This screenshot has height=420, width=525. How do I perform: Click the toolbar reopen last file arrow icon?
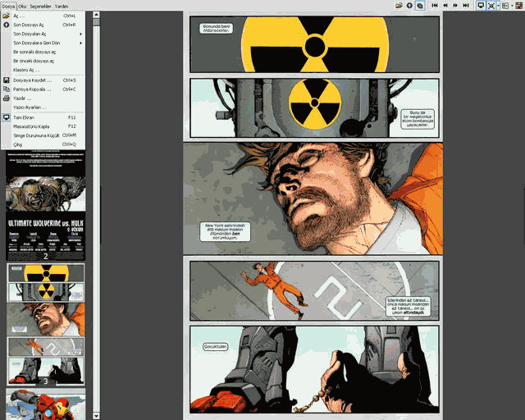point(409,6)
